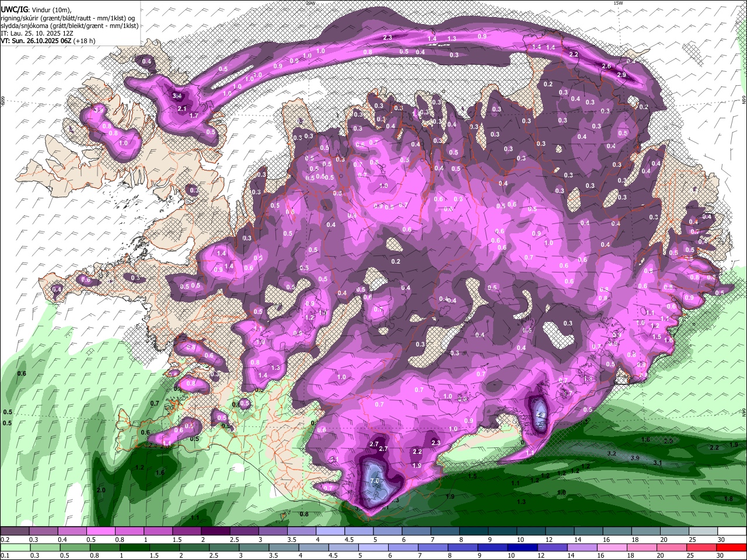
Task: Pick upper snow scale swatch between 8 and 9
Action: (x=474, y=531)
